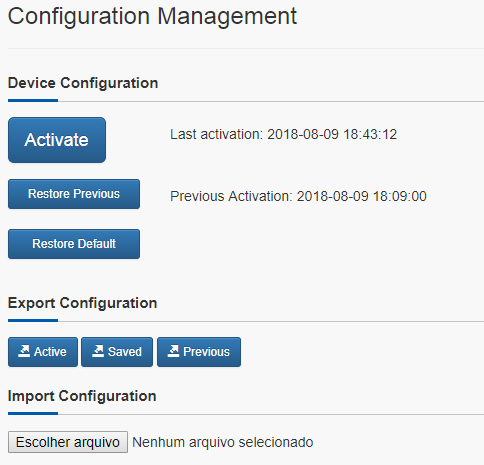Screen dimensions: 484x465
Task: Click the Import Configuration section heading
Action: pyautogui.click(x=82, y=396)
